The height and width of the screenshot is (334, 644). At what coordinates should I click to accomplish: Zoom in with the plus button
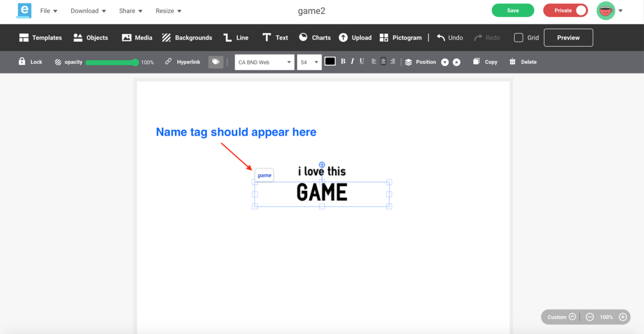(623, 317)
